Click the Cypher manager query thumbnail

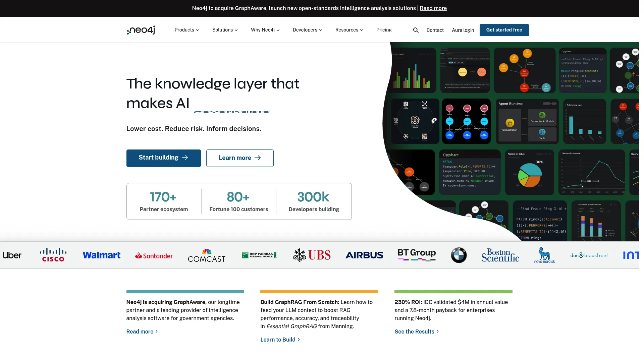[x=470, y=172]
